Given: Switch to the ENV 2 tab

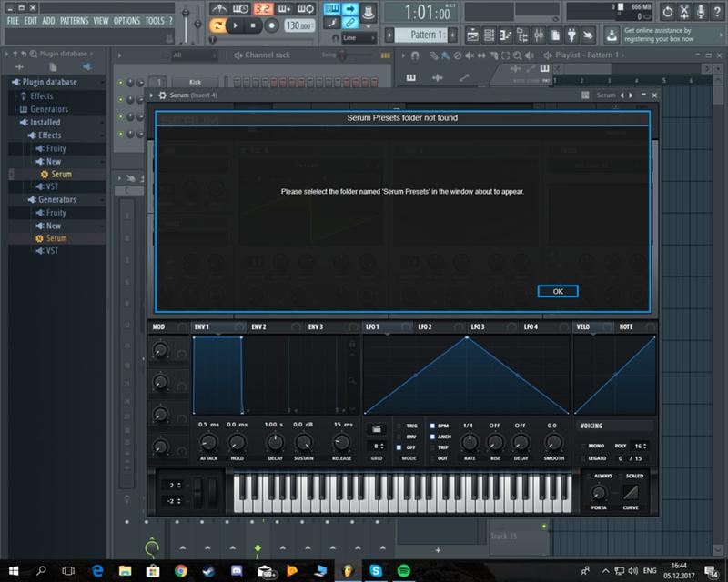Looking at the screenshot, I should coord(258,326).
